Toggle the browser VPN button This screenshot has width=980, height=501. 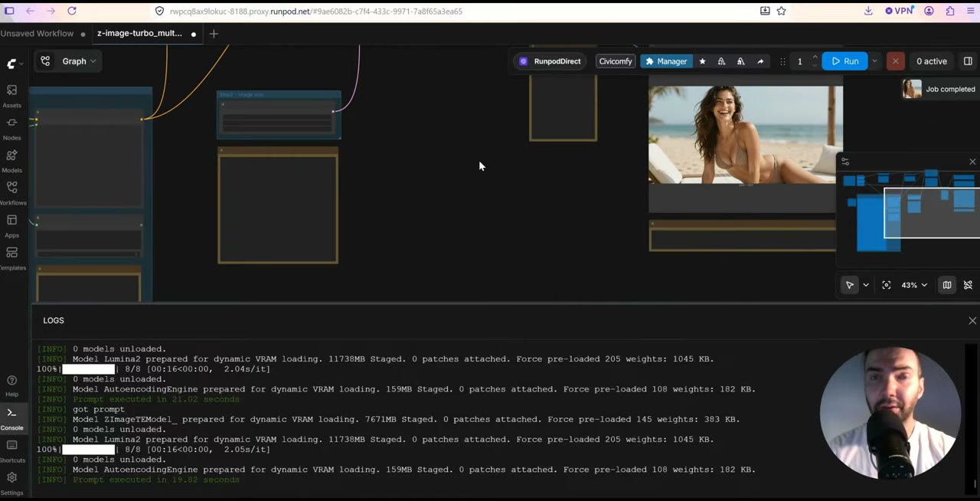[900, 11]
